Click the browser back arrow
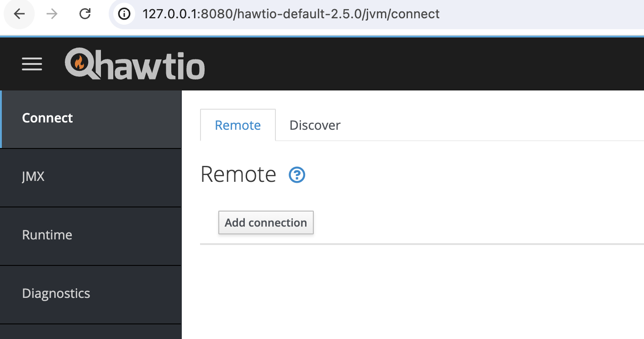The height and width of the screenshot is (339, 644). (x=19, y=14)
